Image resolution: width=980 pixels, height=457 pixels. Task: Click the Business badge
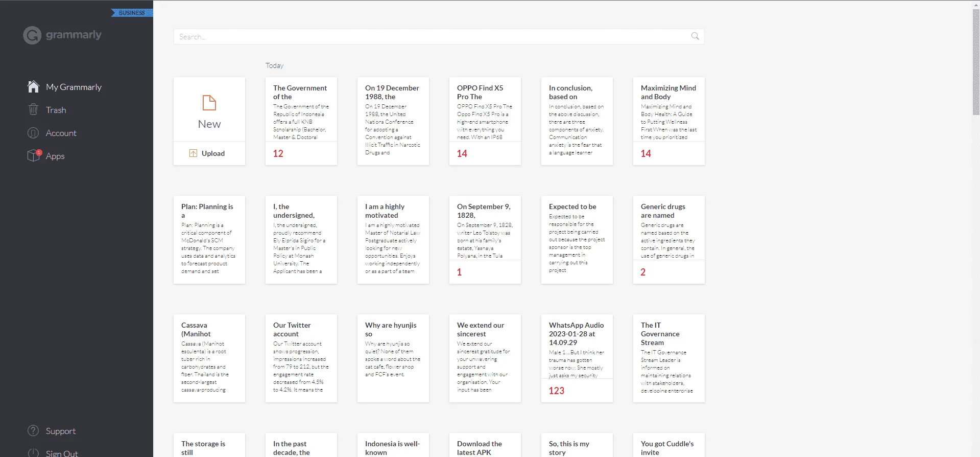pos(132,13)
